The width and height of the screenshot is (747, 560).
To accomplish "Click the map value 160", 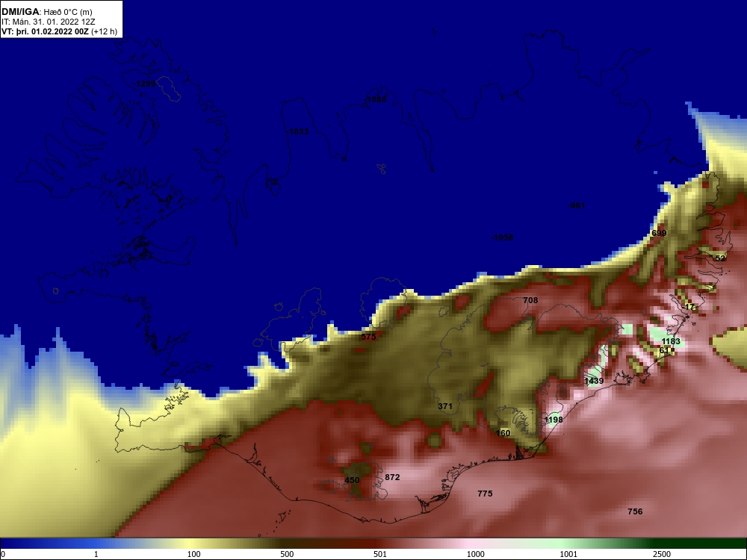I will [503, 433].
